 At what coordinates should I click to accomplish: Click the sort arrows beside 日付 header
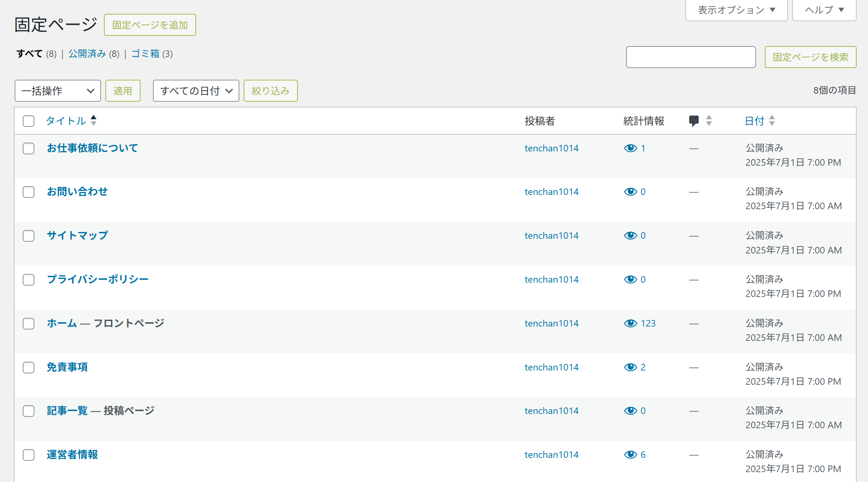pyautogui.click(x=772, y=120)
